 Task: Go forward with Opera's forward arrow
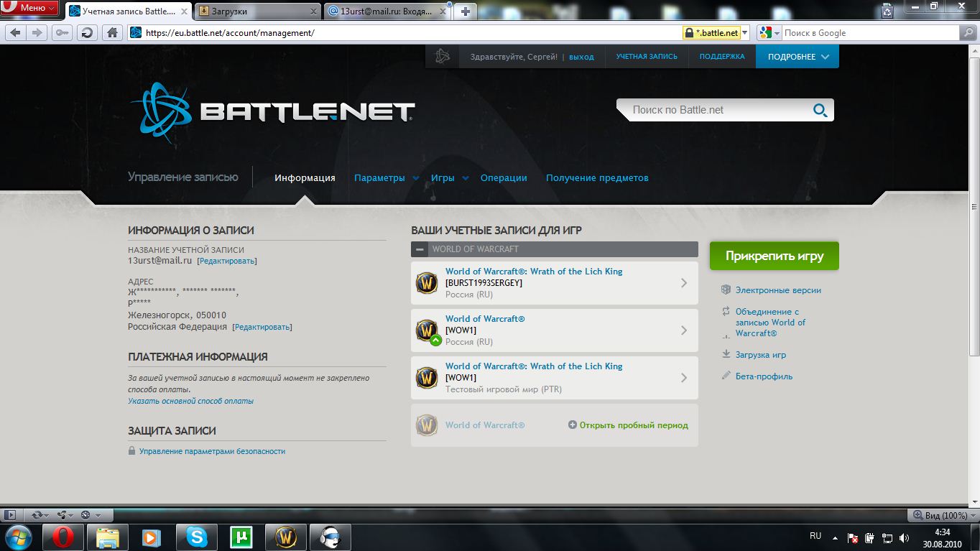(37, 32)
